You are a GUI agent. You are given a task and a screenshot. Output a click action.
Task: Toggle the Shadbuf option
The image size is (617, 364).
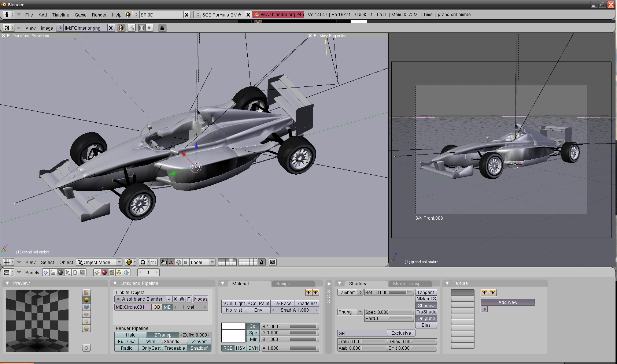point(199,348)
